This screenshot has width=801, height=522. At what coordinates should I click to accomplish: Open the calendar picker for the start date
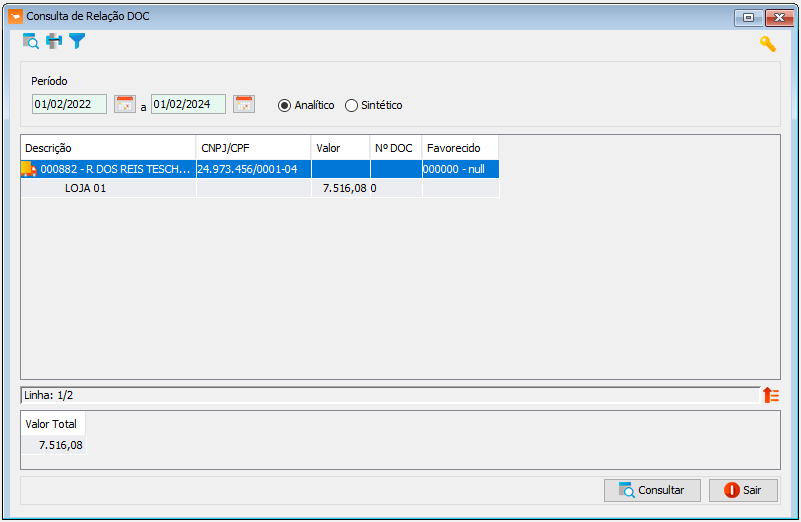[125, 104]
